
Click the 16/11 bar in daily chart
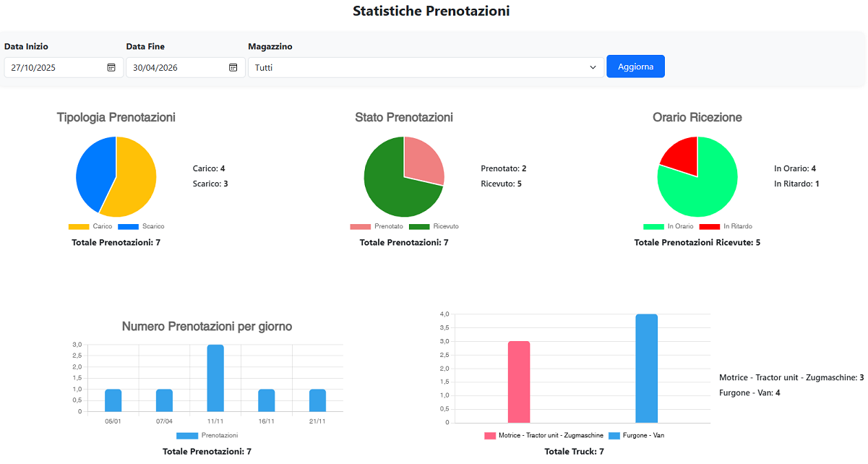tap(267, 400)
